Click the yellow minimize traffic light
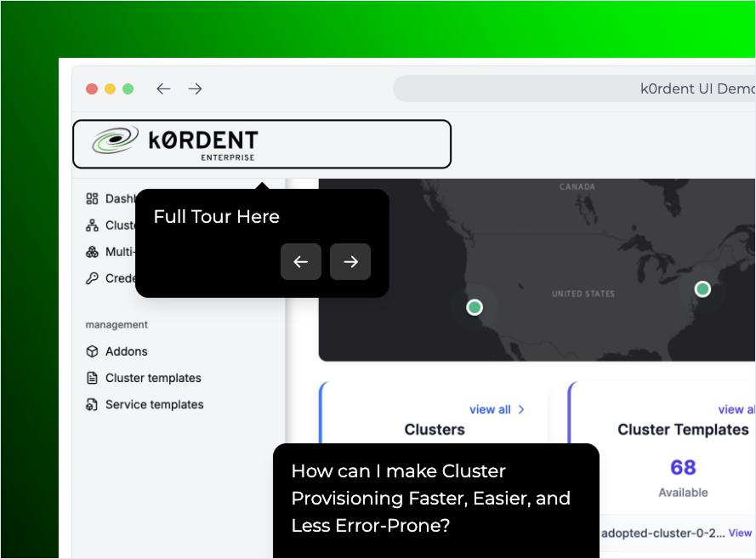Screen dimensions: 756x559 point(110,88)
